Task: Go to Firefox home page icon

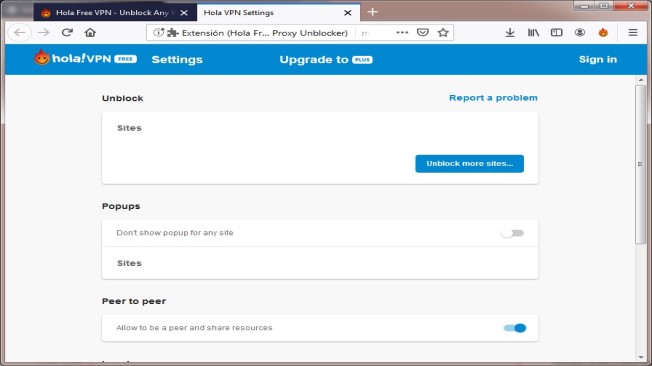Action: (90, 32)
